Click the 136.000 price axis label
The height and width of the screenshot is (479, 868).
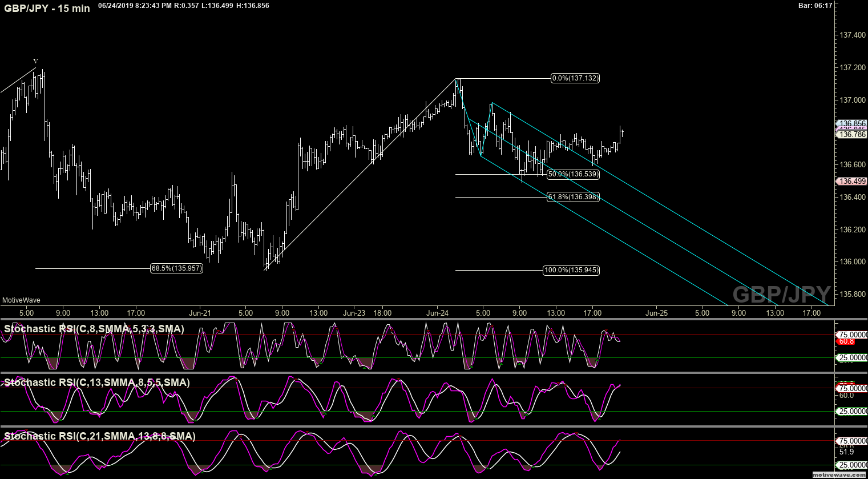pos(853,261)
